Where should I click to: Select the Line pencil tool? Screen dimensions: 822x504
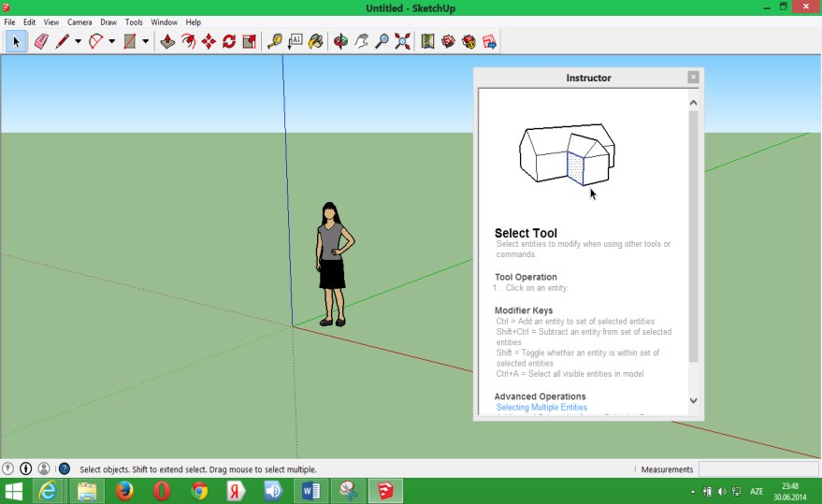(63, 41)
